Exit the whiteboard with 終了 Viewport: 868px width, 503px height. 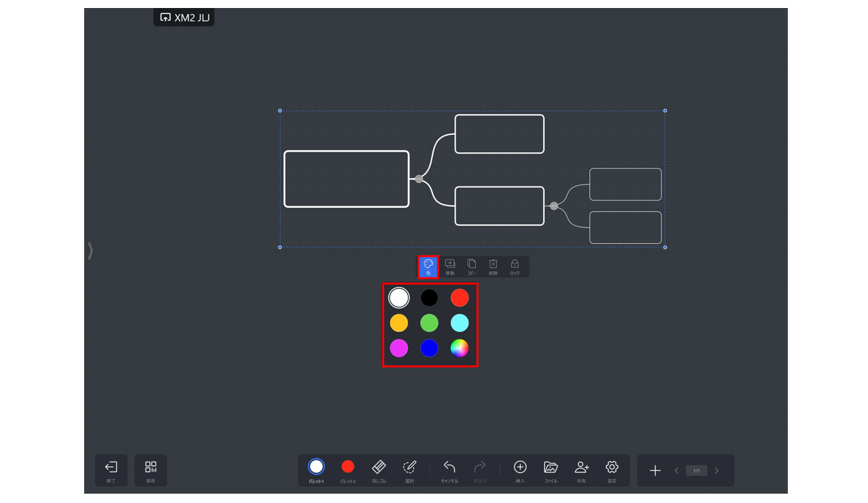tap(111, 471)
